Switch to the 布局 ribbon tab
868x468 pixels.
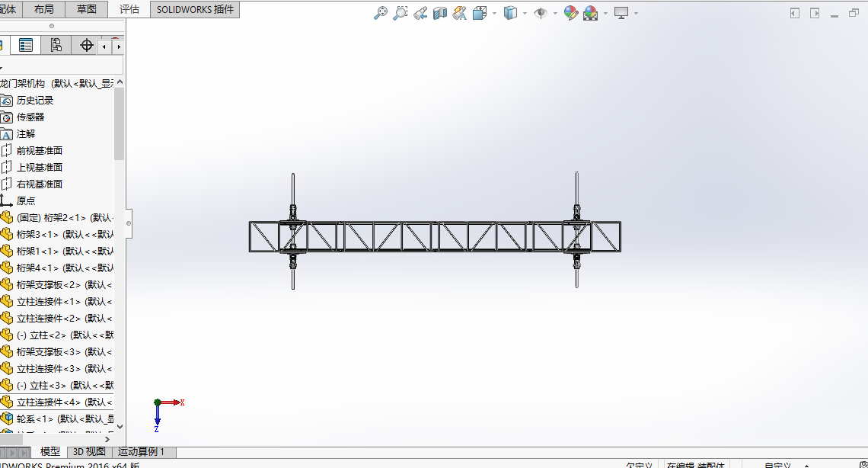[43, 9]
